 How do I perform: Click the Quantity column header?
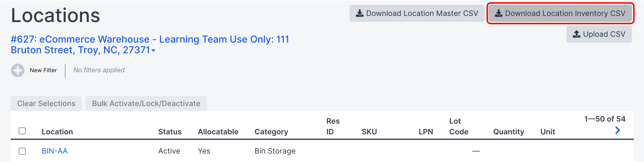tap(508, 132)
